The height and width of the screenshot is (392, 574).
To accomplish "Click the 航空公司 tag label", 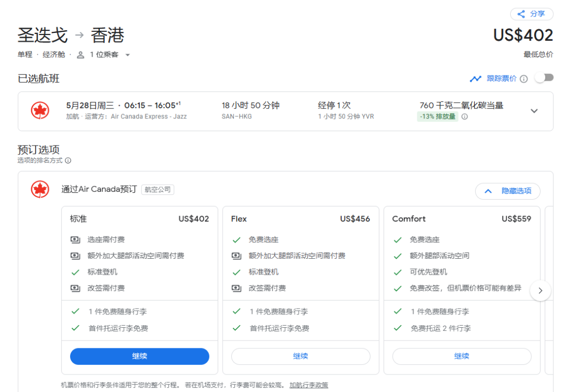I will click(158, 190).
